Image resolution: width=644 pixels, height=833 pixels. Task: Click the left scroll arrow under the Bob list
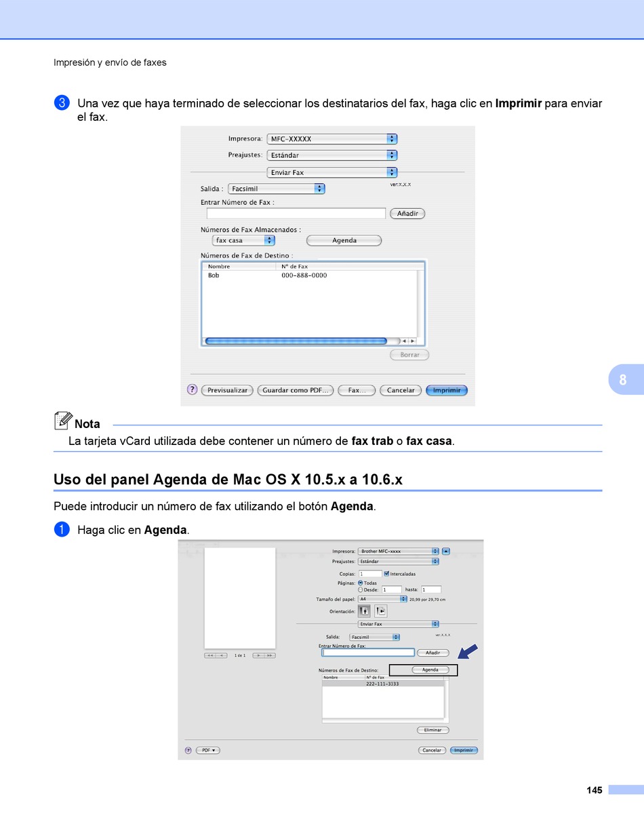404,341
